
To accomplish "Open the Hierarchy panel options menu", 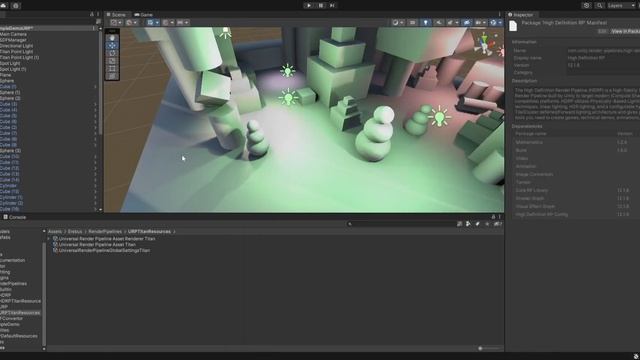I will tap(98, 14).
